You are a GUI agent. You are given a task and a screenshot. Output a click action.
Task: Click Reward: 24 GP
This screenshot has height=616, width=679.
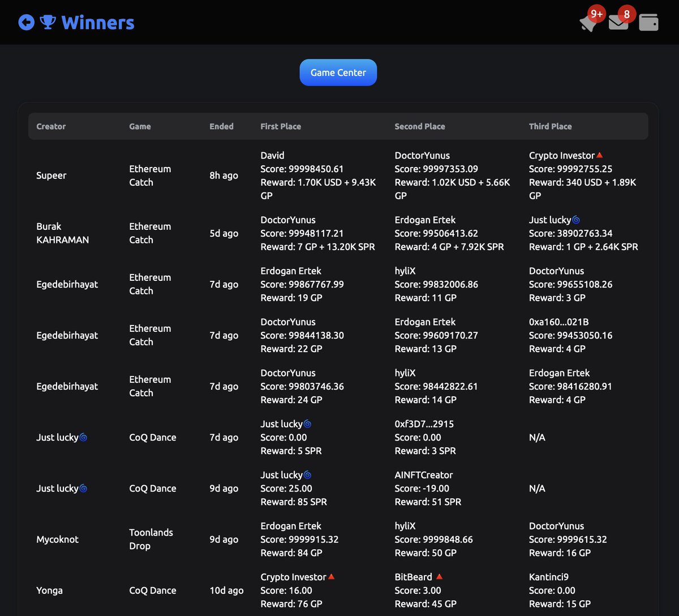tap(291, 400)
